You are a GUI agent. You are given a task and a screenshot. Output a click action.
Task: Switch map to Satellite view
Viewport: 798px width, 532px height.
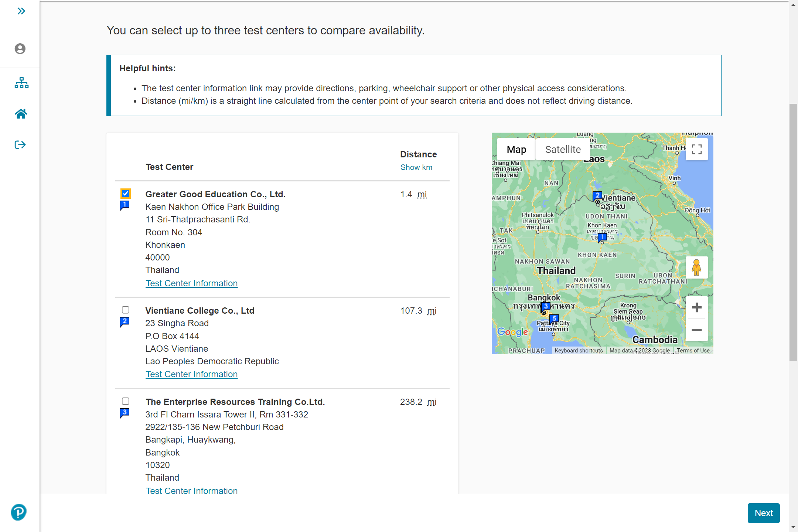click(x=563, y=149)
